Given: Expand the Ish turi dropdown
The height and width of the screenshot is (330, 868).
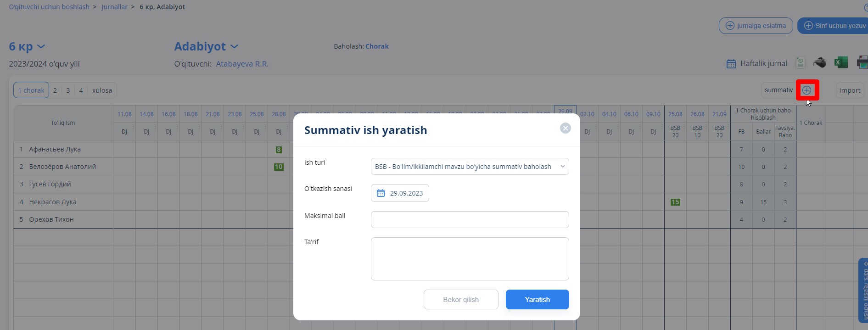Looking at the screenshot, I should point(470,167).
